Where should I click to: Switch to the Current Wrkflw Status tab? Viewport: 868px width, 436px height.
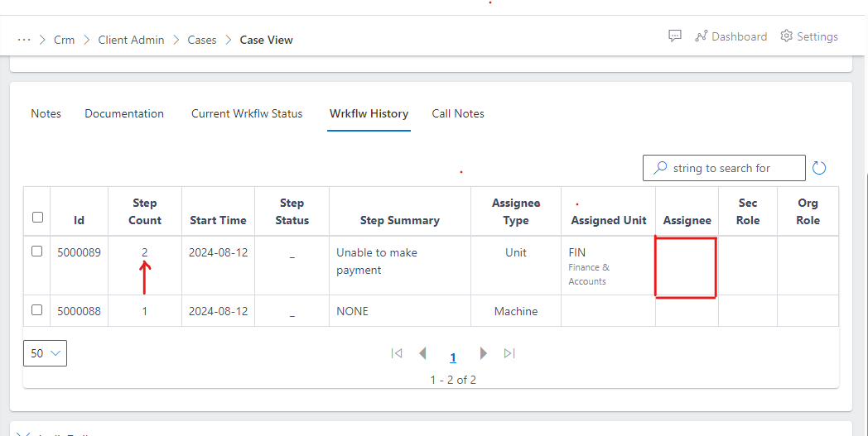(247, 113)
